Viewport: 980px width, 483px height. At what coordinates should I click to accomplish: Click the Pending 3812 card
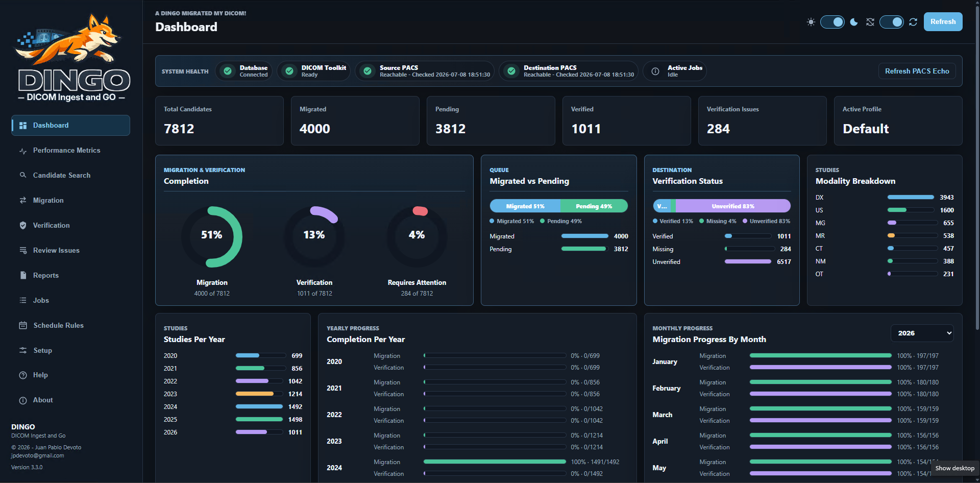point(491,121)
